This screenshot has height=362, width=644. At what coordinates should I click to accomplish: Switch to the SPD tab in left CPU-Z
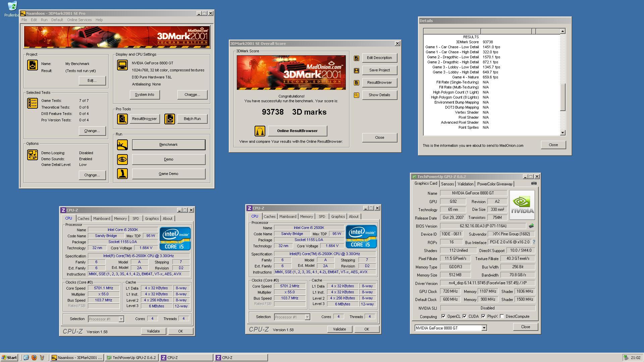click(136, 219)
